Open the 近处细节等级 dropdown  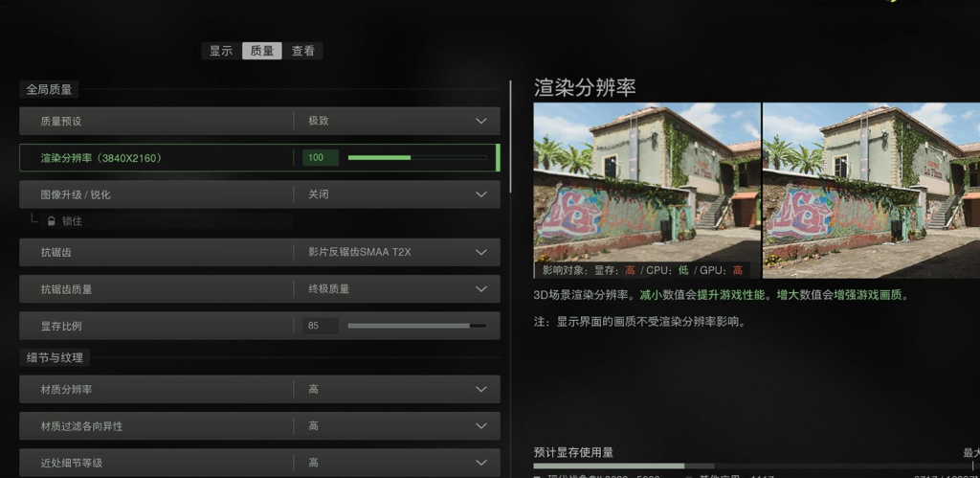coord(480,463)
